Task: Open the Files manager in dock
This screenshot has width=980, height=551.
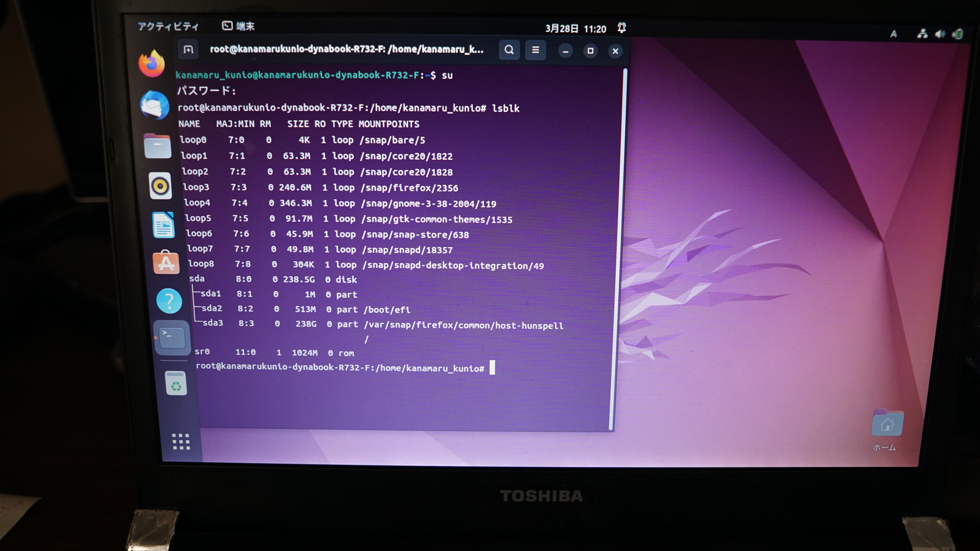Action: (x=157, y=146)
